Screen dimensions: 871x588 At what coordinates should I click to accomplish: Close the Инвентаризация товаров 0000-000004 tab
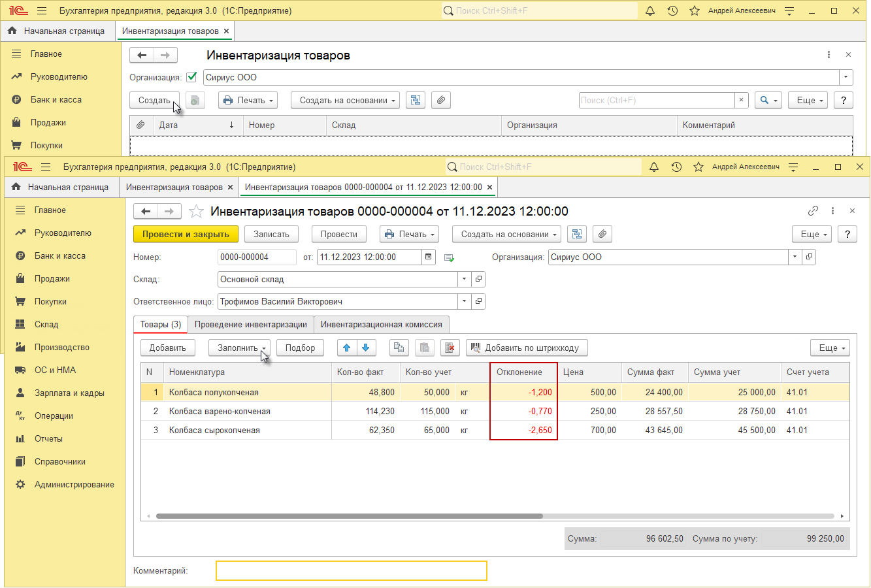click(490, 187)
